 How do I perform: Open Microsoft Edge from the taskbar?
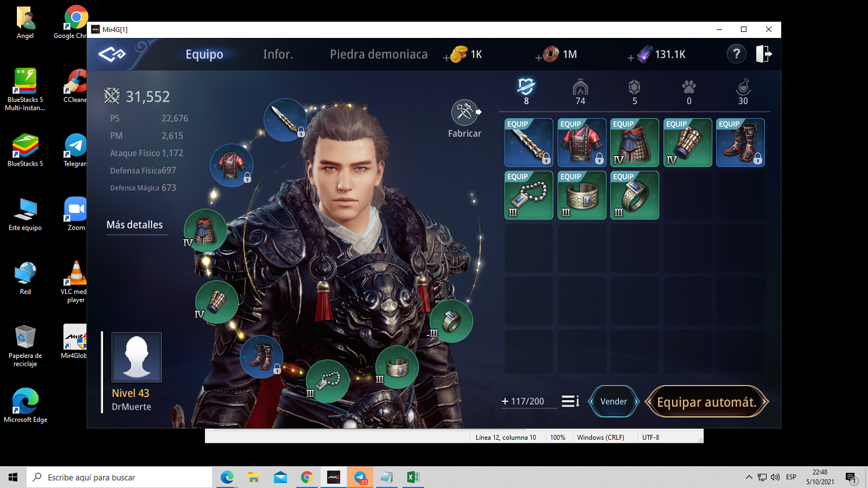pos(227,477)
